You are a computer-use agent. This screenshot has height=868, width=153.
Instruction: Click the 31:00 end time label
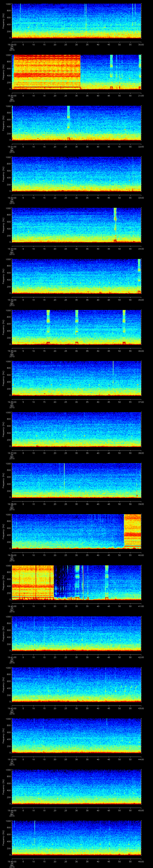(x=141, y=96)
